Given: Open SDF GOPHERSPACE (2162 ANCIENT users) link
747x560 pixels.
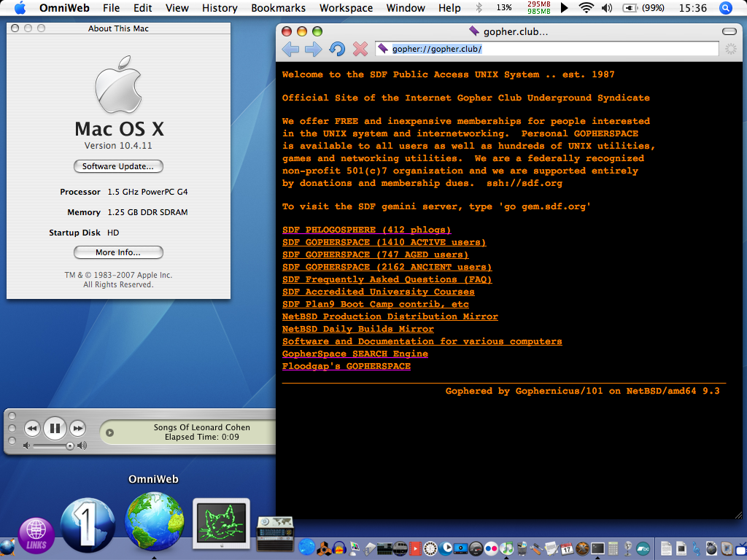Looking at the screenshot, I should [x=387, y=267].
